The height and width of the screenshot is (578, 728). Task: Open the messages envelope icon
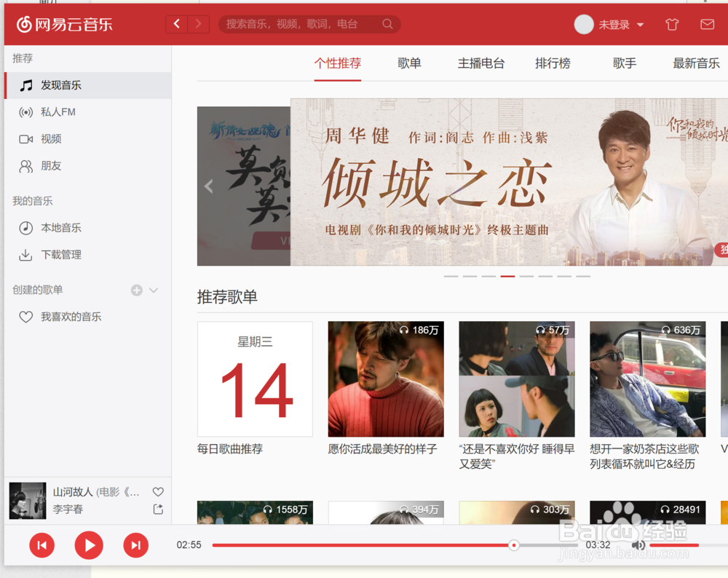tap(707, 25)
